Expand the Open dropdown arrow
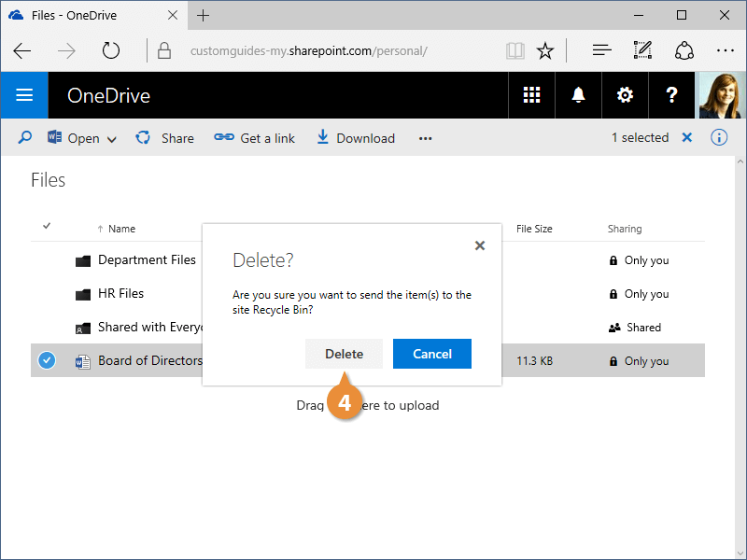The width and height of the screenshot is (747, 560). click(x=112, y=139)
